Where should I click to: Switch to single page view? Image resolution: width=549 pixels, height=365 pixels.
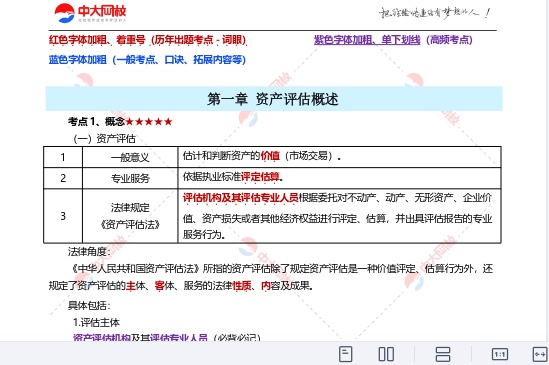346,354
